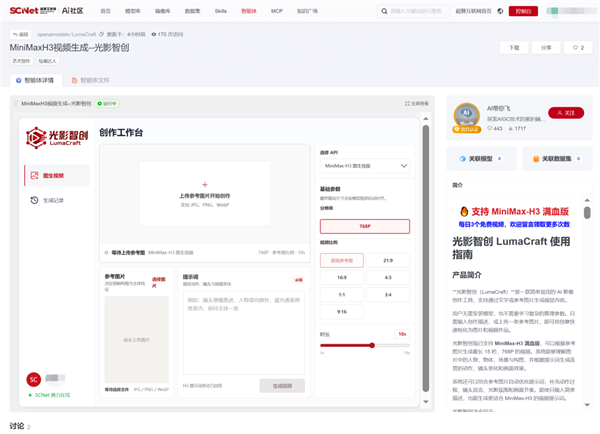Click the 10s duration value box
Image resolution: width=600 pixels, height=434 pixels.
[x=402, y=334]
